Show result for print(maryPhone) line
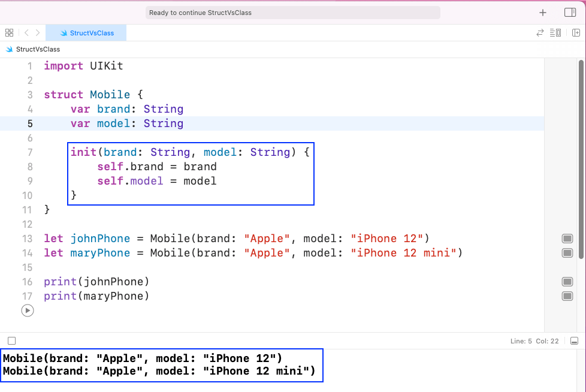 point(567,296)
